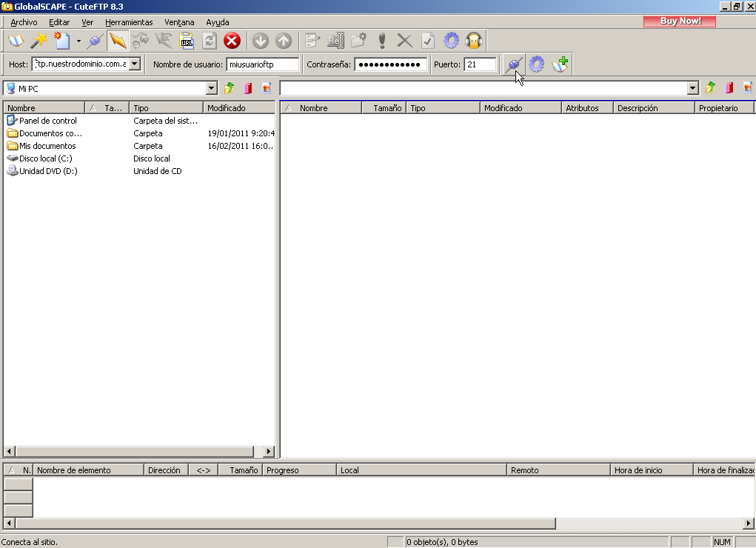Click the Edit file icon in toolbar

pos(312,41)
